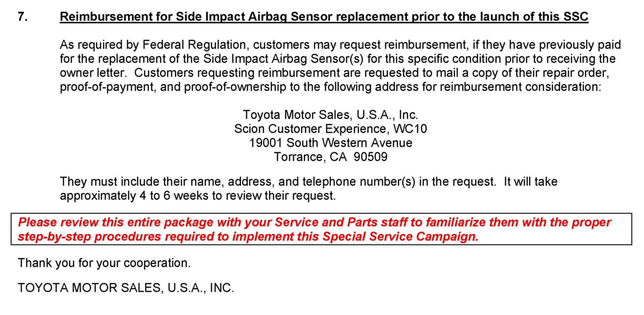Click 'proof-of-payment' in the paragraph
The height and width of the screenshot is (315, 644).
[107, 87]
